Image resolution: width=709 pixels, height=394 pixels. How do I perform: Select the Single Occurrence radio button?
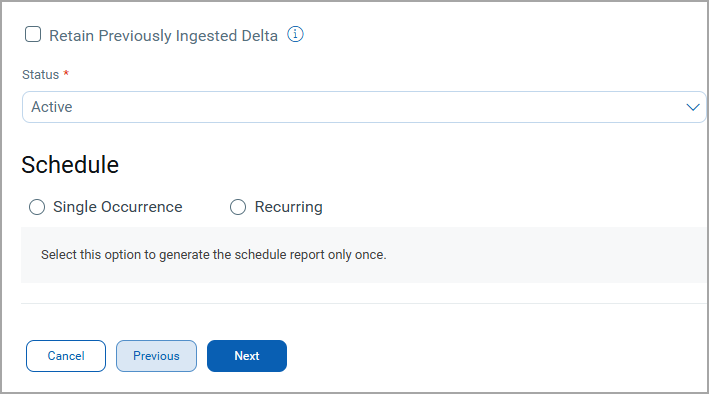tap(37, 207)
